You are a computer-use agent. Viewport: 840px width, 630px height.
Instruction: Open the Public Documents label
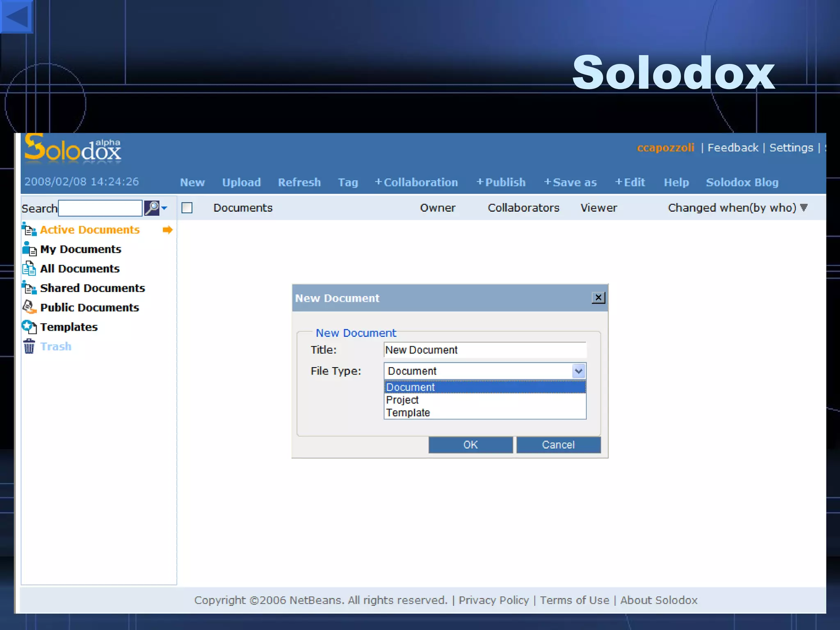pyautogui.click(x=90, y=308)
